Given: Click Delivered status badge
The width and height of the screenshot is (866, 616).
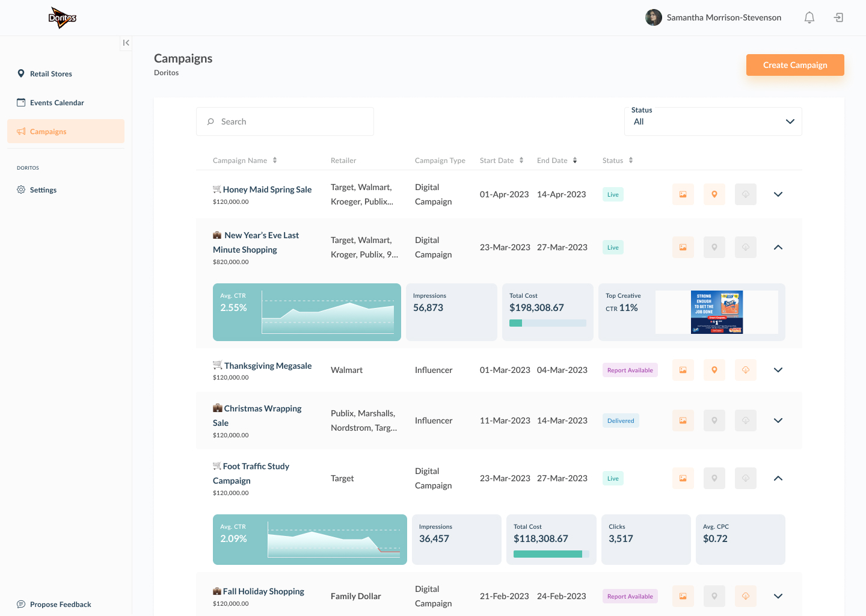Looking at the screenshot, I should 621,420.
